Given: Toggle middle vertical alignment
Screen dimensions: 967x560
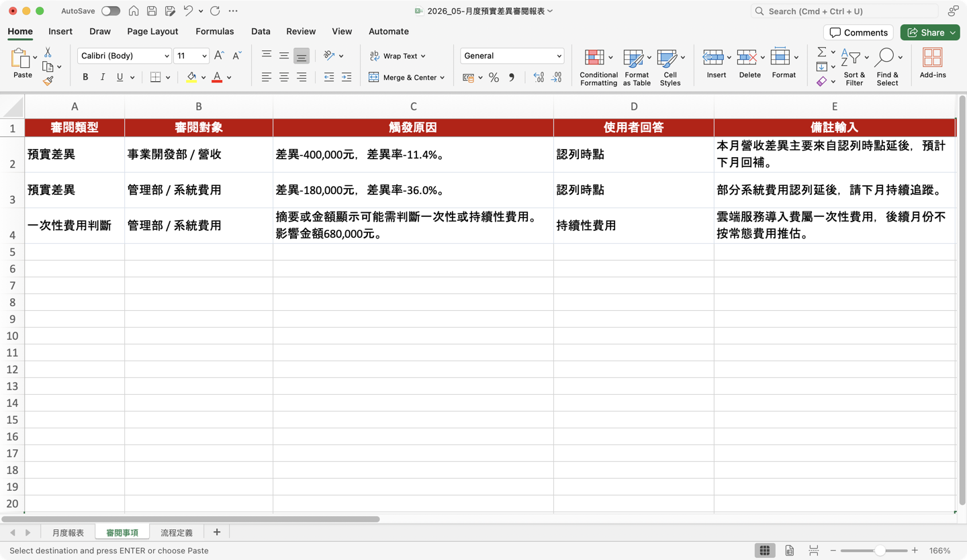Looking at the screenshot, I should point(284,56).
